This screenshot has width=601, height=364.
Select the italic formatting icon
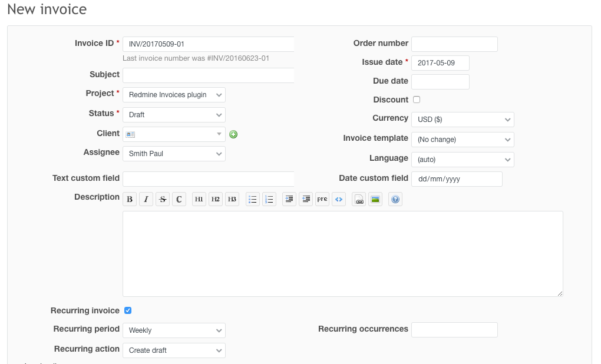[146, 198]
